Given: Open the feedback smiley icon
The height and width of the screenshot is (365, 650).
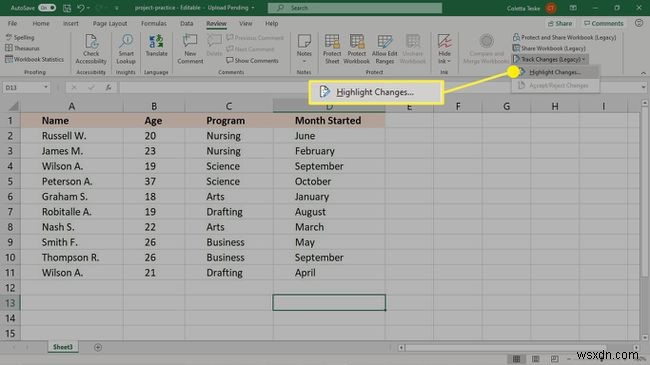Looking at the screenshot, I should pos(639,24).
